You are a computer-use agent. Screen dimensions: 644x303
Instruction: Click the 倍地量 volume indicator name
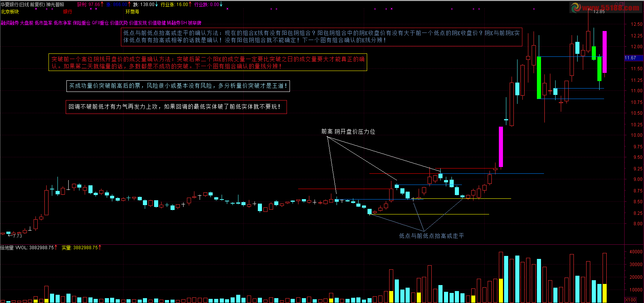click(x=7, y=248)
